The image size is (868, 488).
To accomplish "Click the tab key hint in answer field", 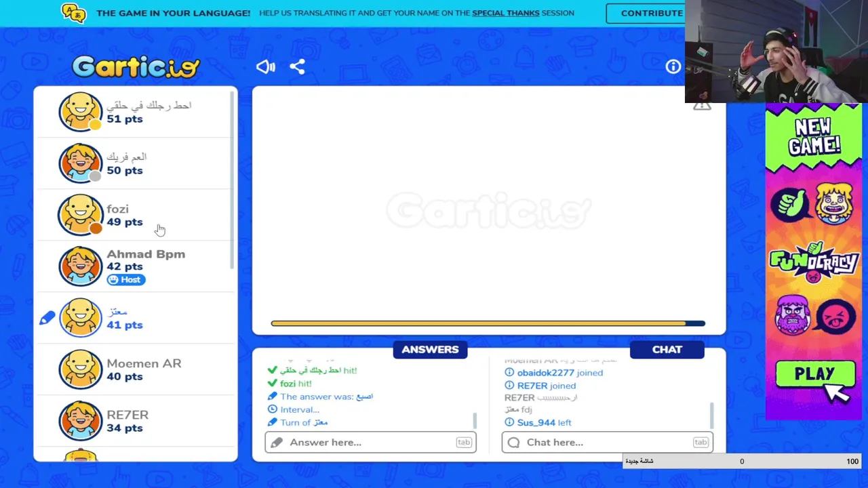I will click(x=463, y=443).
